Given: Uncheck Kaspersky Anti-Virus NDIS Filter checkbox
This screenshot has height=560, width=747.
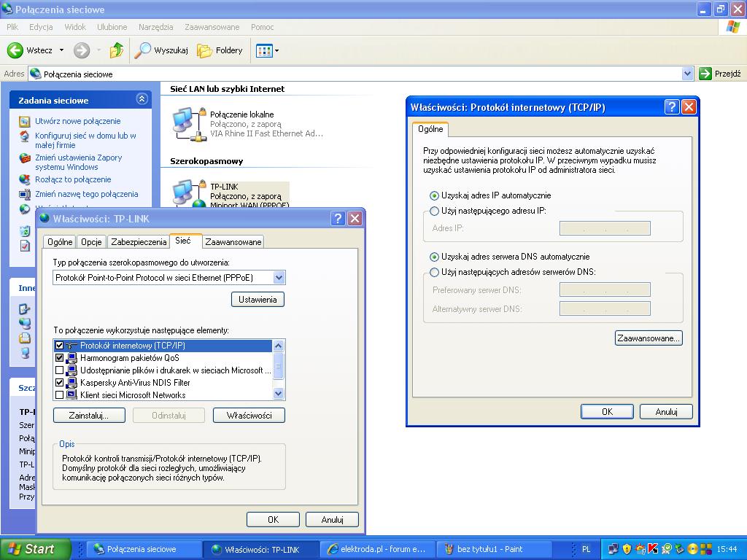Looking at the screenshot, I should point(60,383).
